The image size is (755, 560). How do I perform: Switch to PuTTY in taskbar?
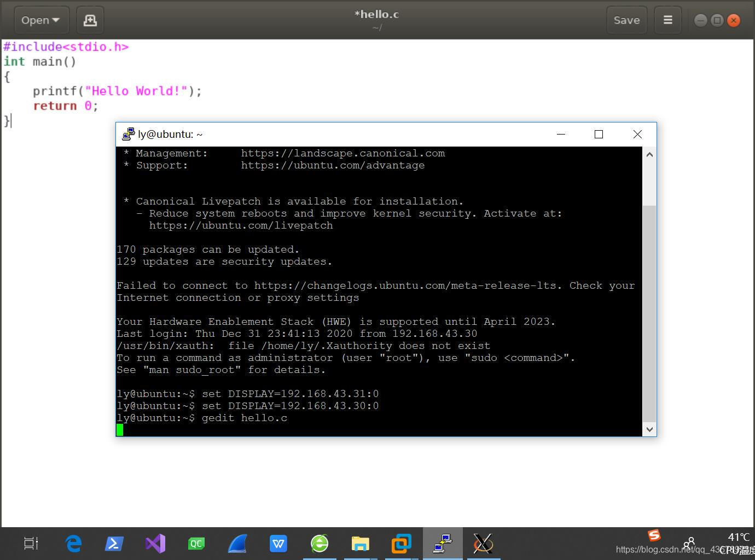point(442,544)
